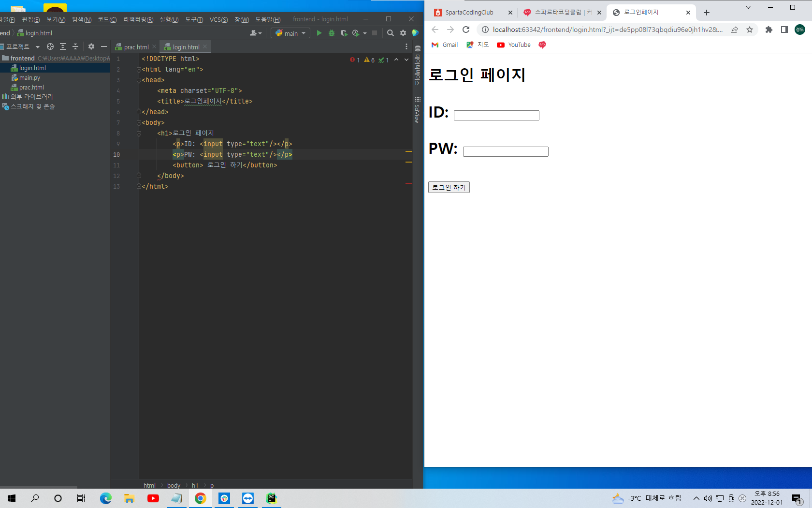Close the prac.html editor tab

[154, 46]
